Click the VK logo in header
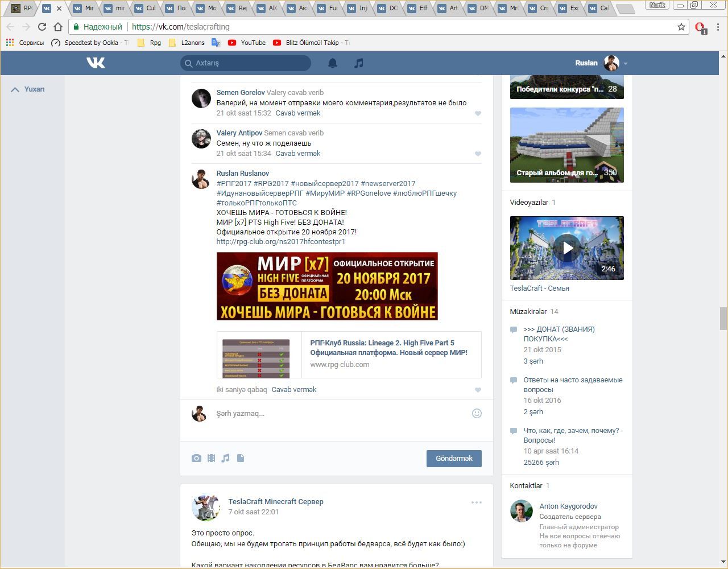Viewport: 728px width, 569px height. 96,63
